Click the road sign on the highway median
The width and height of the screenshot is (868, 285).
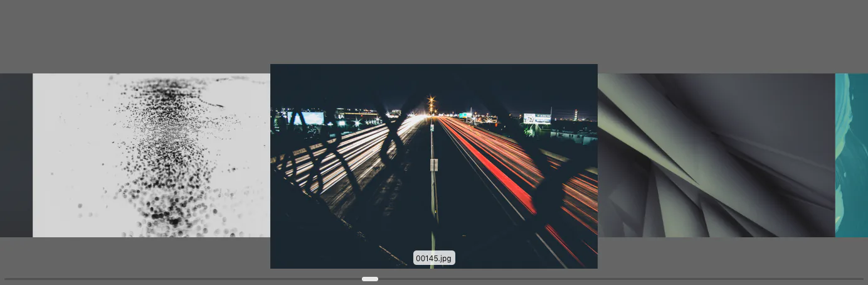tap(433, 165)
